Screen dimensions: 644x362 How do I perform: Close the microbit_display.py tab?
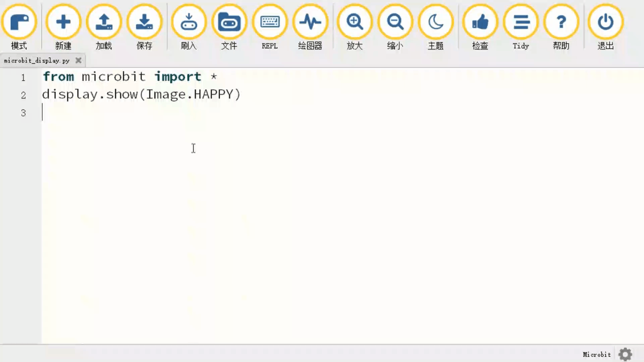[78, 60]
